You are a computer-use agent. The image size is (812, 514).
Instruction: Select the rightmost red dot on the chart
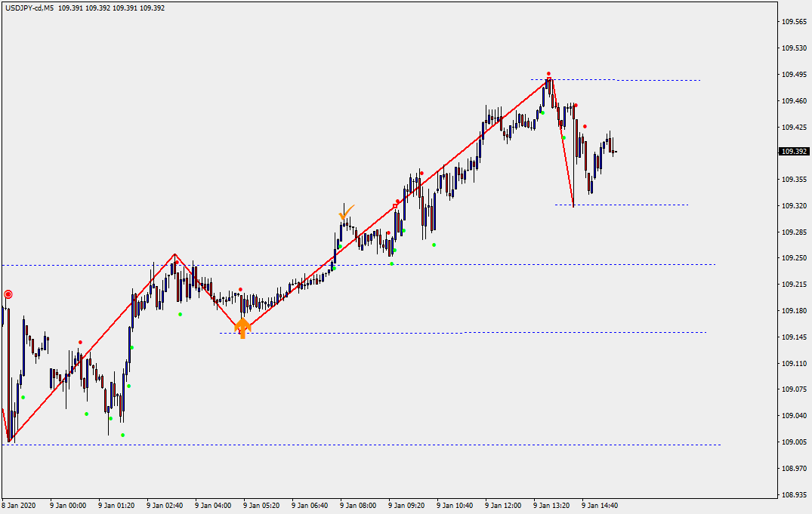point(585,126)
